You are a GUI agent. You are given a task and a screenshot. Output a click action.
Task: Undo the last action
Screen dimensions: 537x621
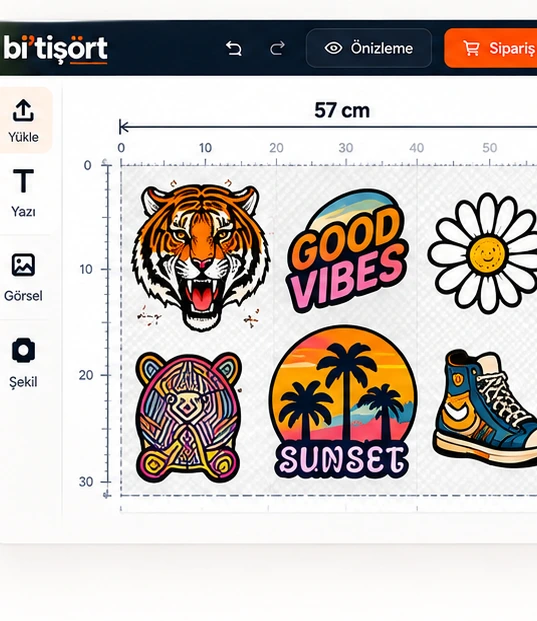tap(234, 49)
